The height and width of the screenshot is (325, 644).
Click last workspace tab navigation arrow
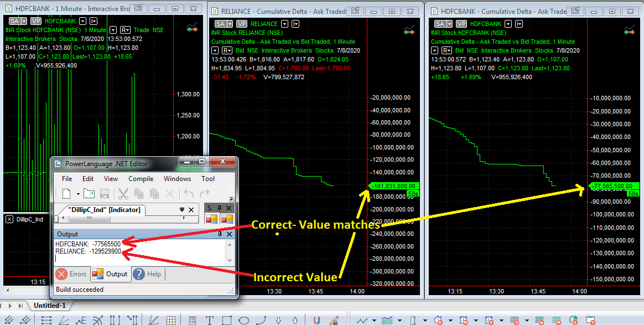pyautogui.click(x=20, y=306)
